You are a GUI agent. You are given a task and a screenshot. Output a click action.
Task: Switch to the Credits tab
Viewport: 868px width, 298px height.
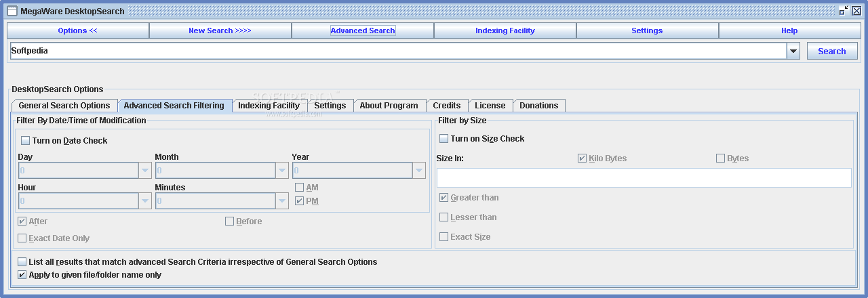tap(447, 106)
